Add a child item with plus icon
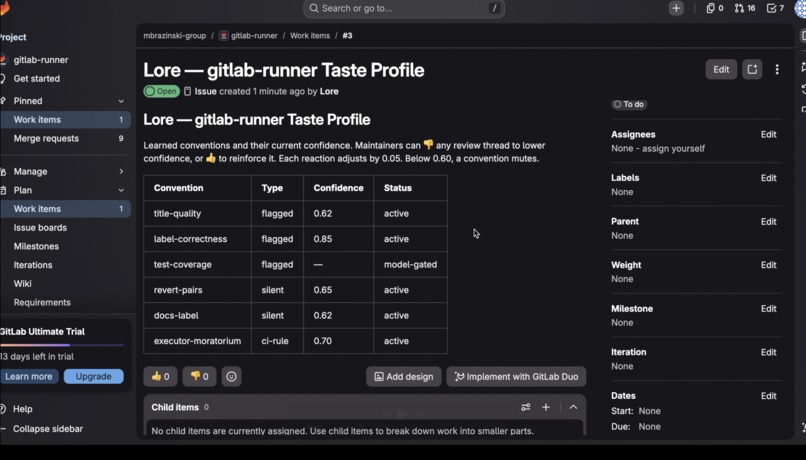Image resolution: width=806 pixels, height=460 pixels. pos(546,407)
